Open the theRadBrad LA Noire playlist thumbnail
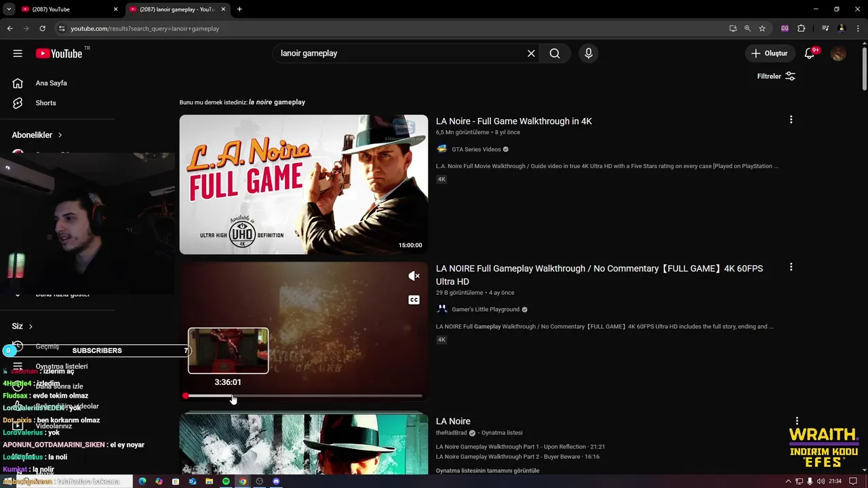 304,444
